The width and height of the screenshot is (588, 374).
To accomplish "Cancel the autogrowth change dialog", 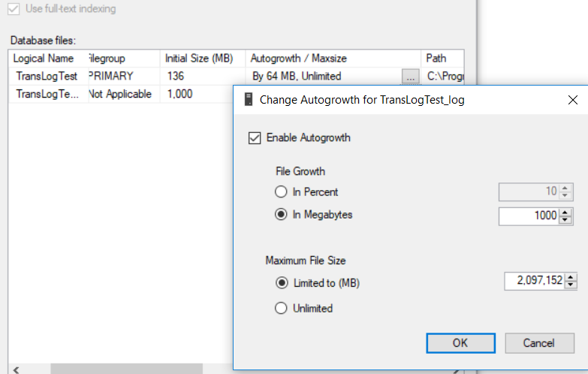I will pos(538,342).
